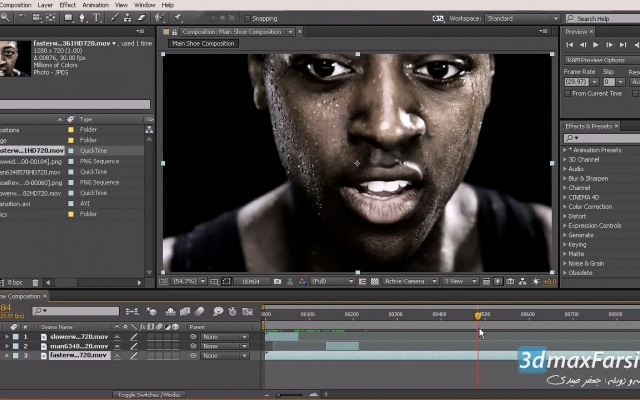
Task: Select the Unified Camera tool
Action: point(37,18)
